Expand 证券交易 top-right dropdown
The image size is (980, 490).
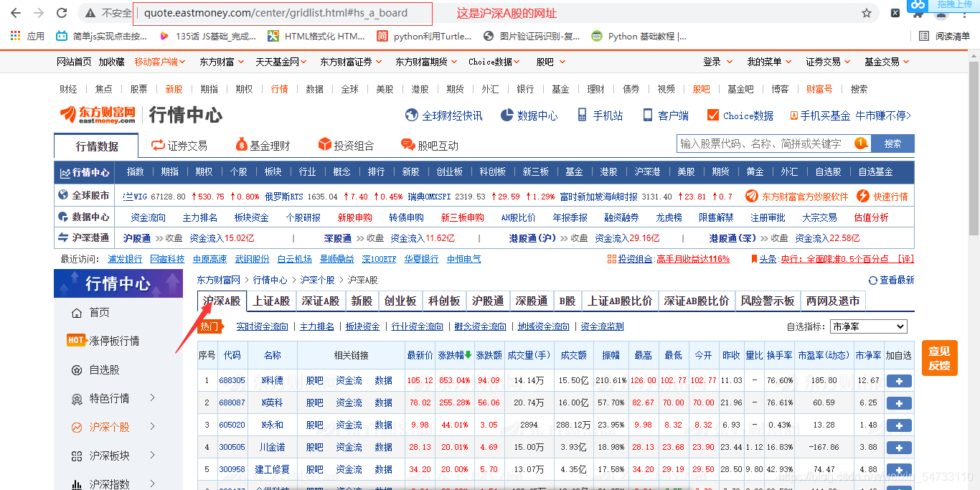pyautogui.click(x=828, y=62)
